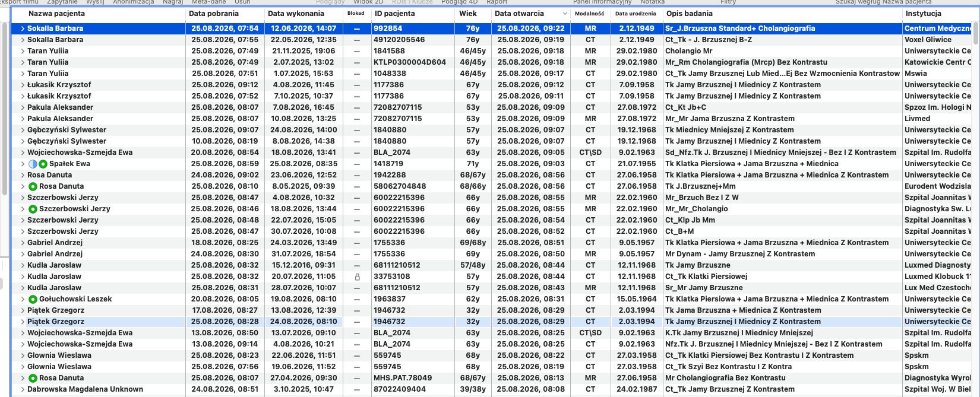Viewport: 980px width, 397px height.
Task: Click 'Tk J.Brzusznej+Mm' study description
Action: coord(700,186)
